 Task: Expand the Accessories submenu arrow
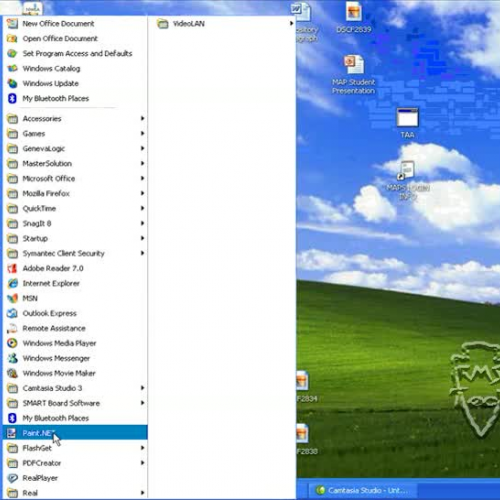(x=142, y=118)
